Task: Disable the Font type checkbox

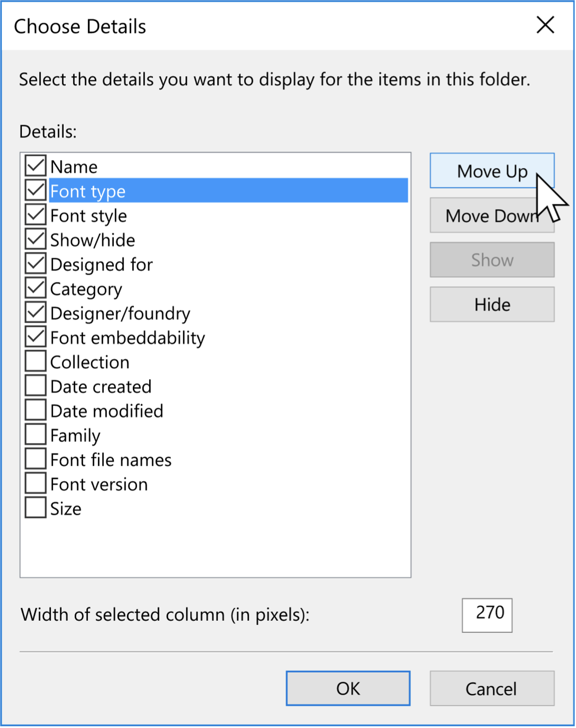Action: (35, 190)
